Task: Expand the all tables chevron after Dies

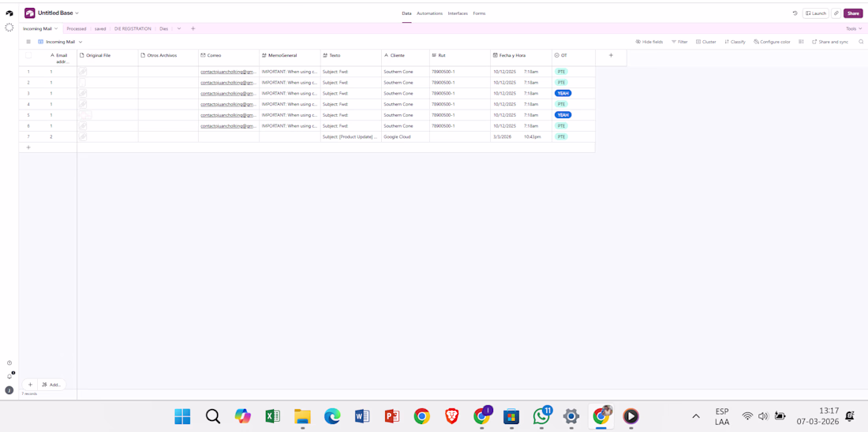Action: tap(179, 28)
